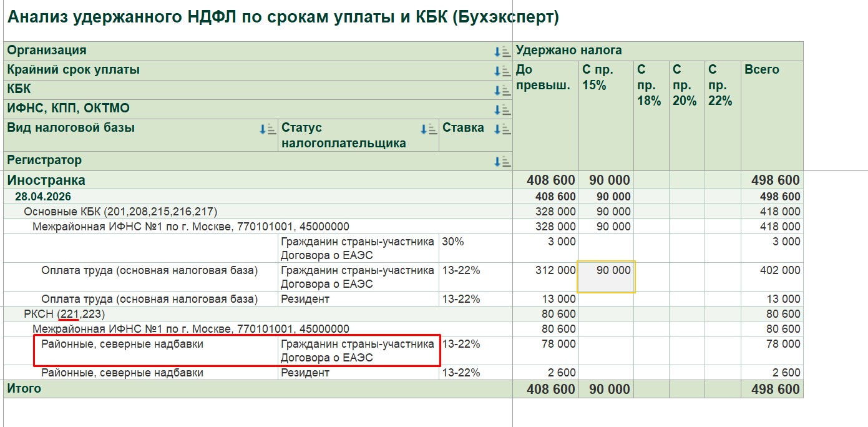
Task: Click the 402 000 total cell
Action: pos(772,278)
